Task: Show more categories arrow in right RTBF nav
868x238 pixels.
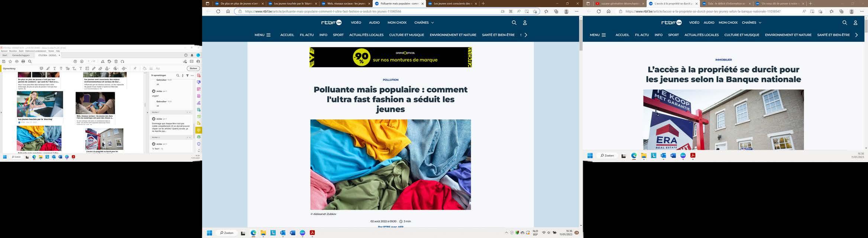Action: [856, 35]
